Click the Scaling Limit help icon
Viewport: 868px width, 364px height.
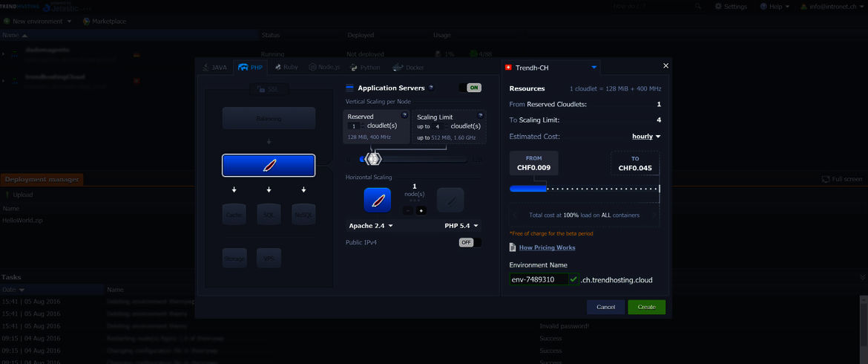pos(480,115)
